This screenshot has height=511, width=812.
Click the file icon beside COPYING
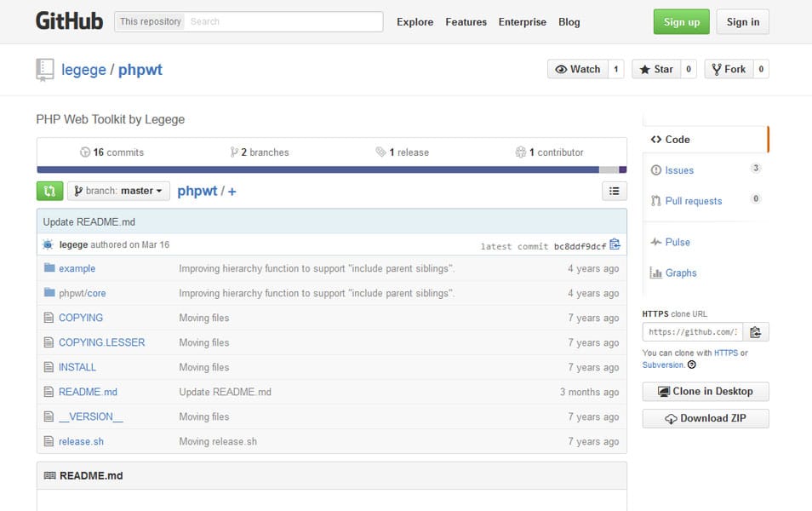49,318
